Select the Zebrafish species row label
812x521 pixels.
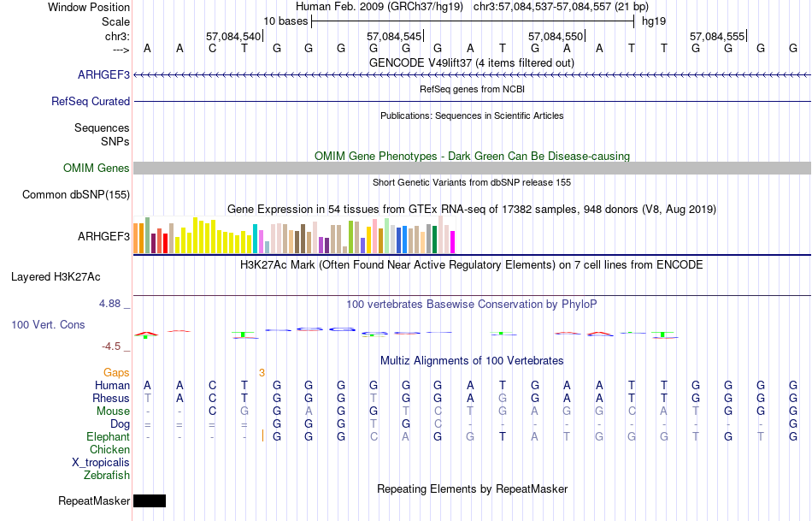[x=107, y=475]
